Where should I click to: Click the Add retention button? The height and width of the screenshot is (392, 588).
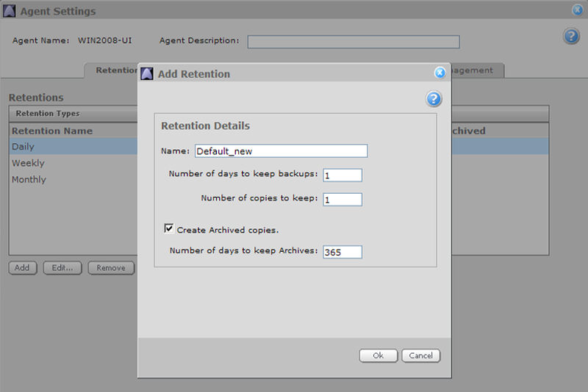22,268
